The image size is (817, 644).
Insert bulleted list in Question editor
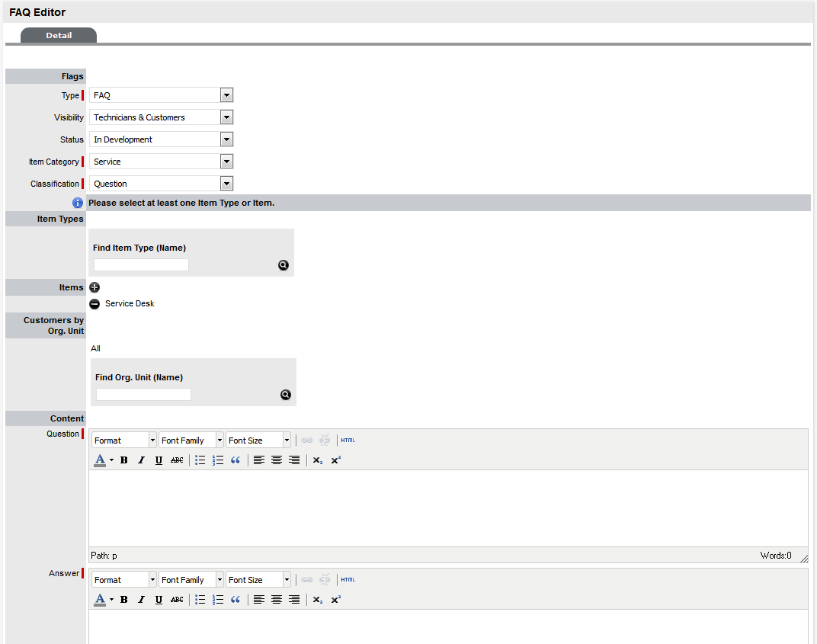pyautogui.click(x=200, y=460)
